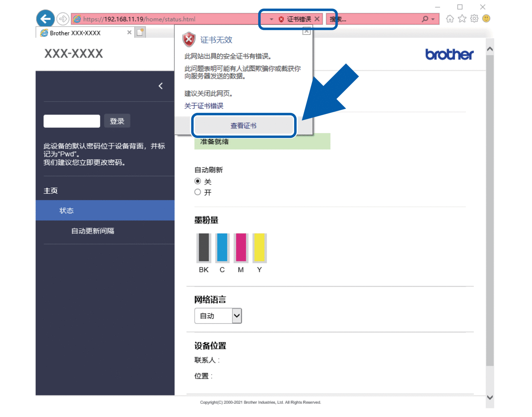This screenshot has height=417, width=532.
Task: Click the 登录 login button
Action: click(117, 121)
